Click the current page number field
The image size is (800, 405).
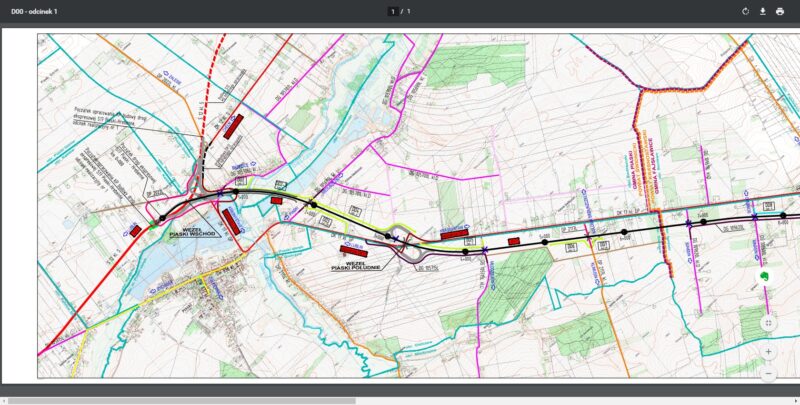(393, 11)
